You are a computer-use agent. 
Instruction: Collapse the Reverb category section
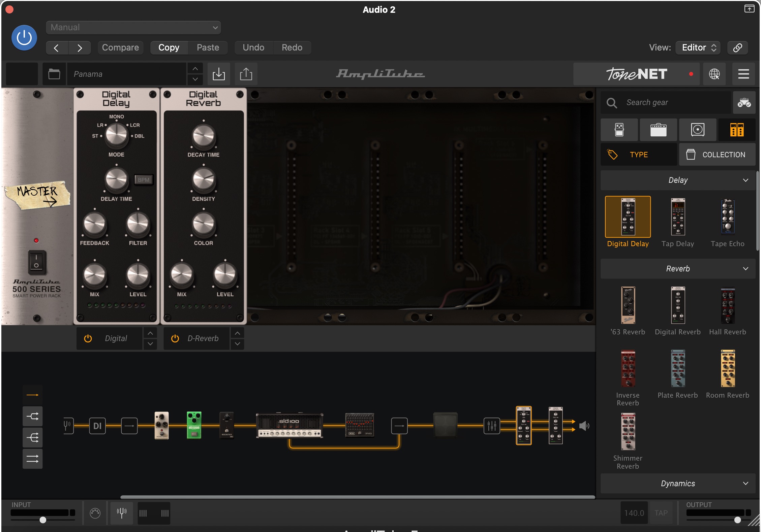click(x=678, y=269)
